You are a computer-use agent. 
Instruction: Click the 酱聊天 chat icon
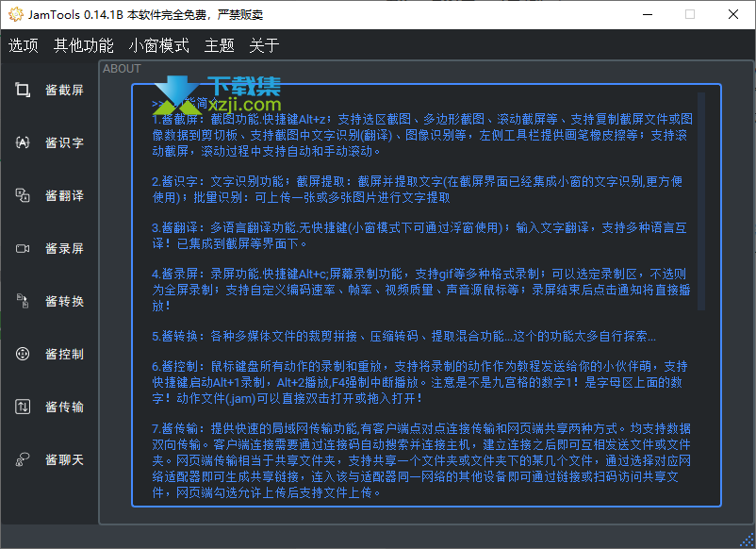pos(23,459)
